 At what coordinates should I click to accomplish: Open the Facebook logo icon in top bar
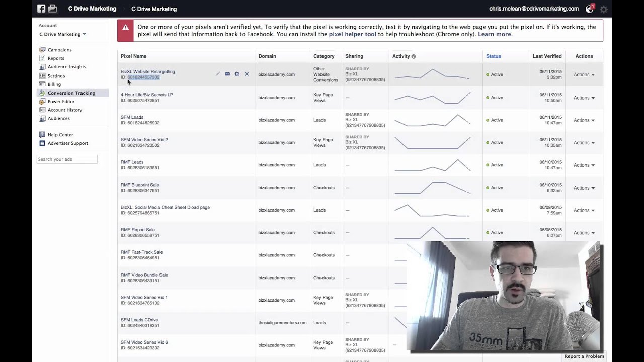tap(41, 9)
